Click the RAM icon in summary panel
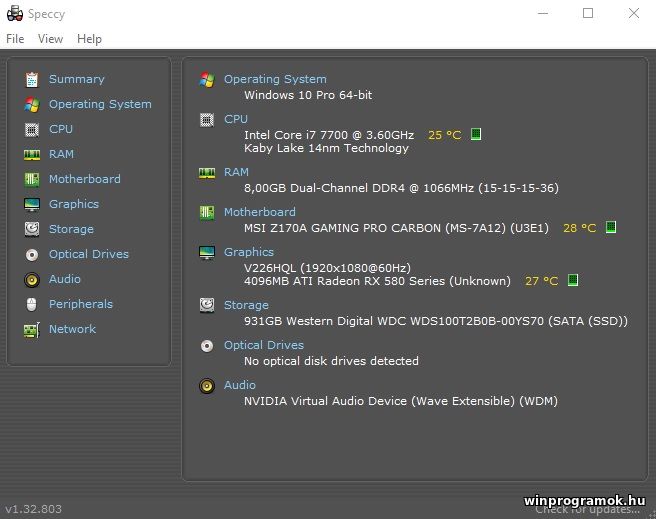Viewport: 656px width, 519px height. (x=207, y=173)
